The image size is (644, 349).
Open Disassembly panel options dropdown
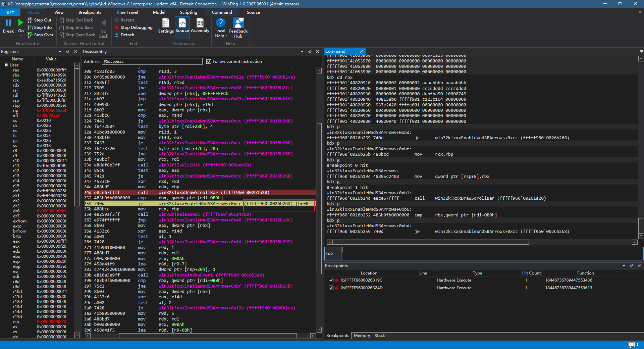(x=302, y=52)
